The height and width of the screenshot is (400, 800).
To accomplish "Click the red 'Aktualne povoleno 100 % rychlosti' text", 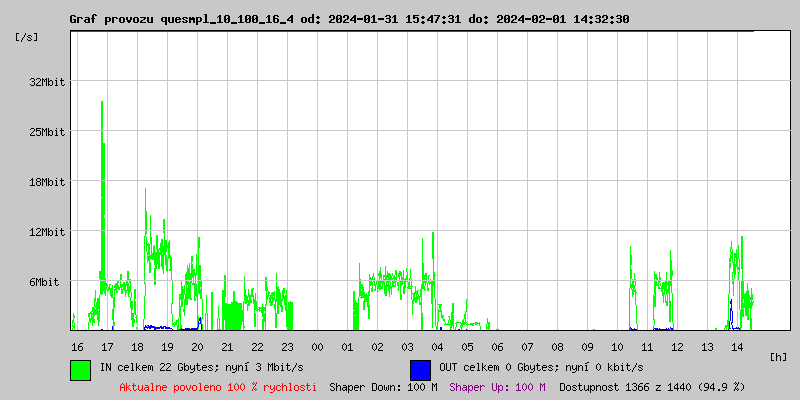I will coord(218,387).
